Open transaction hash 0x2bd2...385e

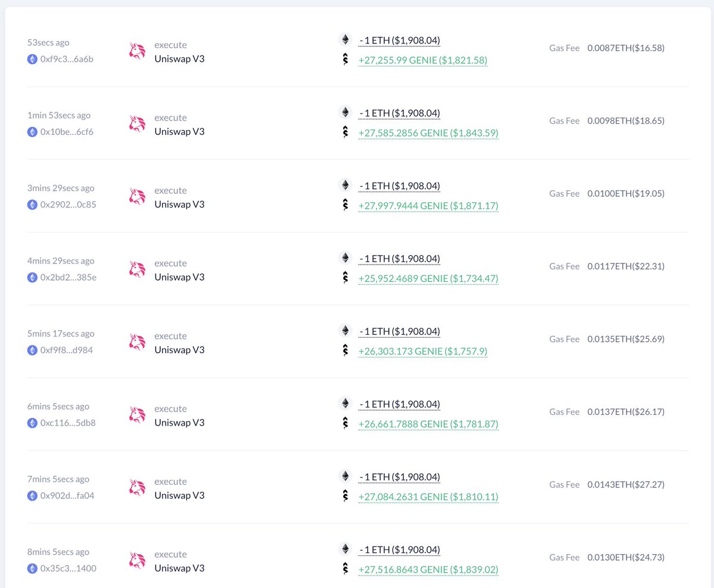68,278
